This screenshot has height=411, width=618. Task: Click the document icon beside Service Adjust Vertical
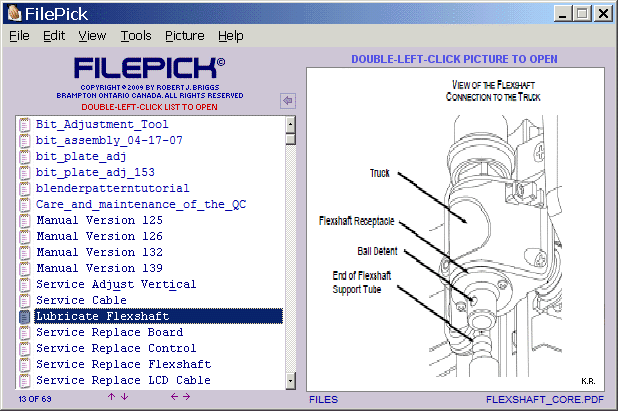tap(24, 285)
